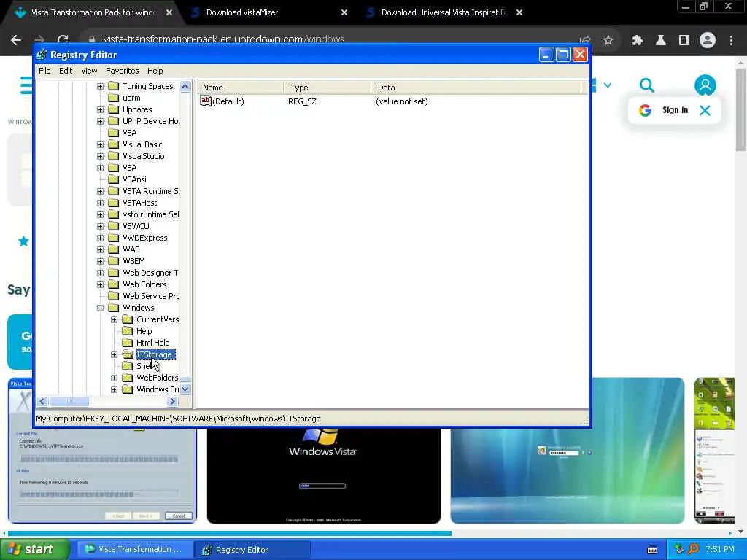Select the Web Designer Tools key
This screenshot has height=560, width=747.
point(150,273)
